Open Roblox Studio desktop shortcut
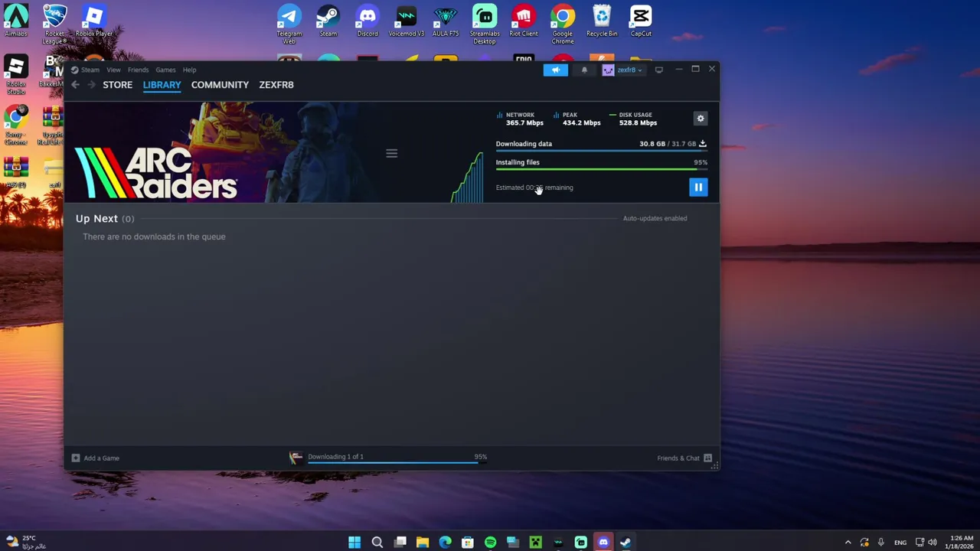Viewport: 980px width, 551px height. coord(16,75)
